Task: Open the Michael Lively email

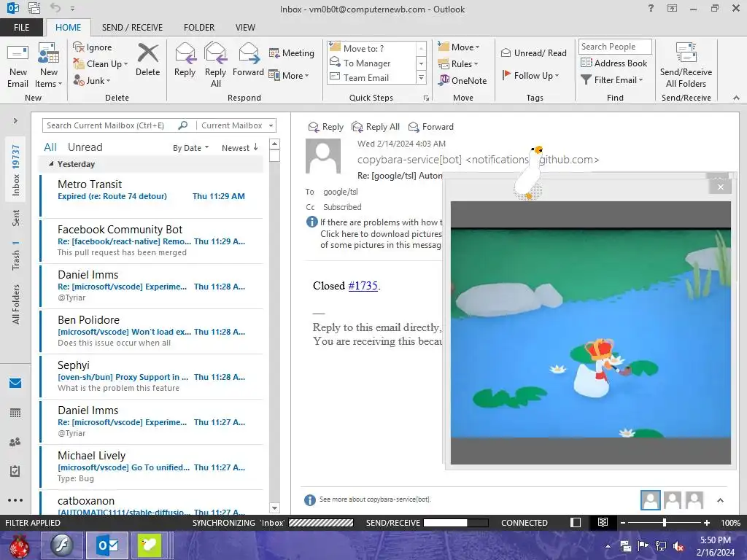Action: 152,467
